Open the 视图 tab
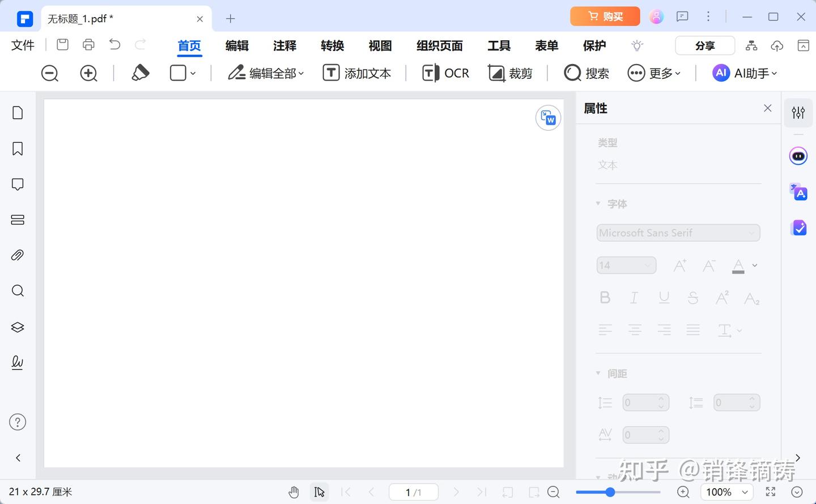The image size is (816, 504). [380, 45]
